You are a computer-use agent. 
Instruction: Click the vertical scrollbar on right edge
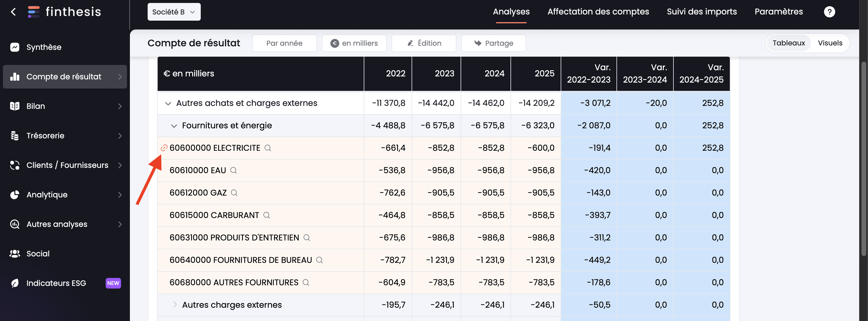coord(864,158)
